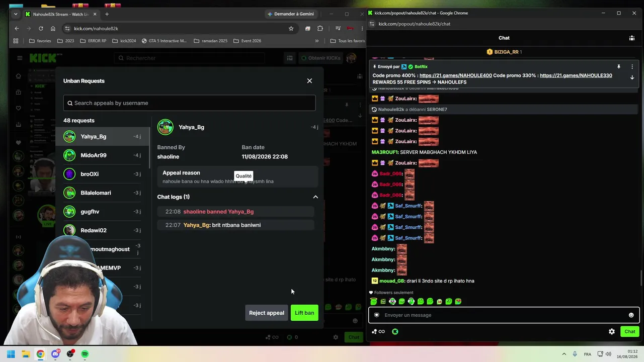Open the Tous les favoris folder

(348, 41)
